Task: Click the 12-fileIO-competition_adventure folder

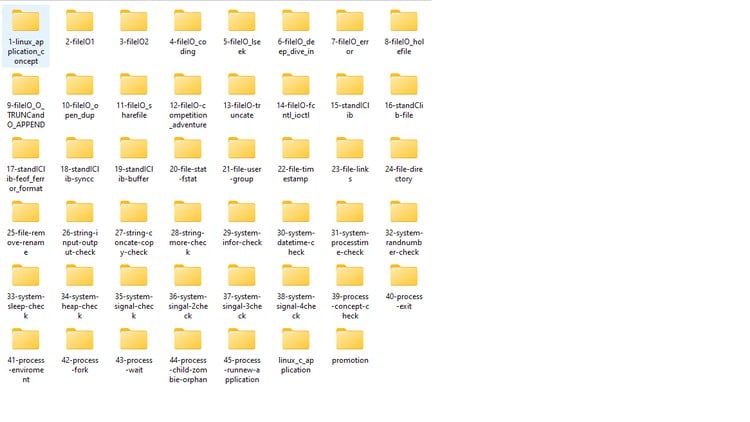Action: tap(187, 85)
